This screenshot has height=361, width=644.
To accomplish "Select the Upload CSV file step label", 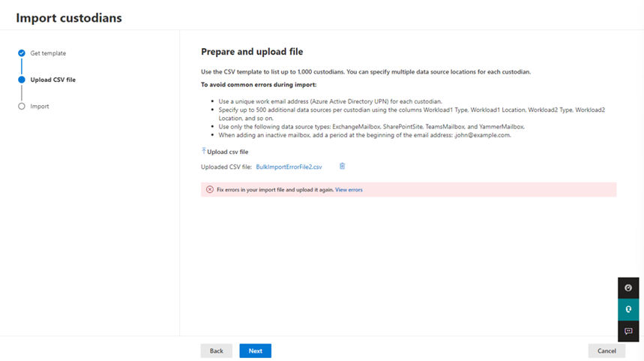I will tap(53, 80).
